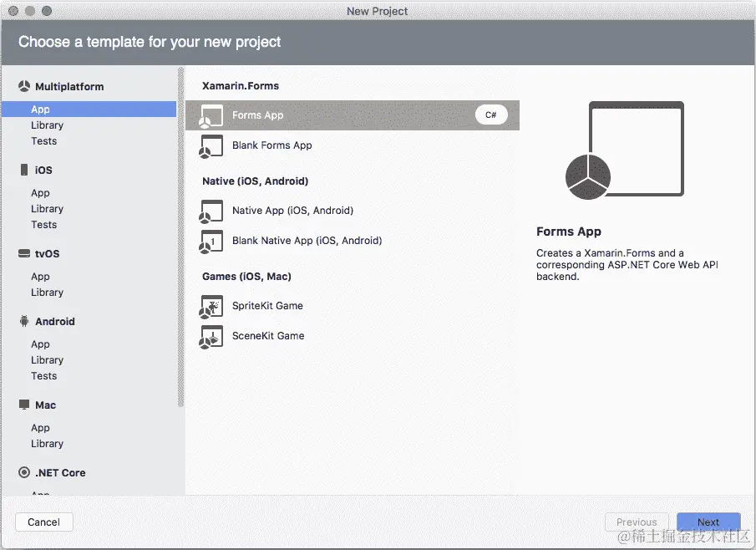
Task: Choose the Forms App template label
Action: click(258, 115)
